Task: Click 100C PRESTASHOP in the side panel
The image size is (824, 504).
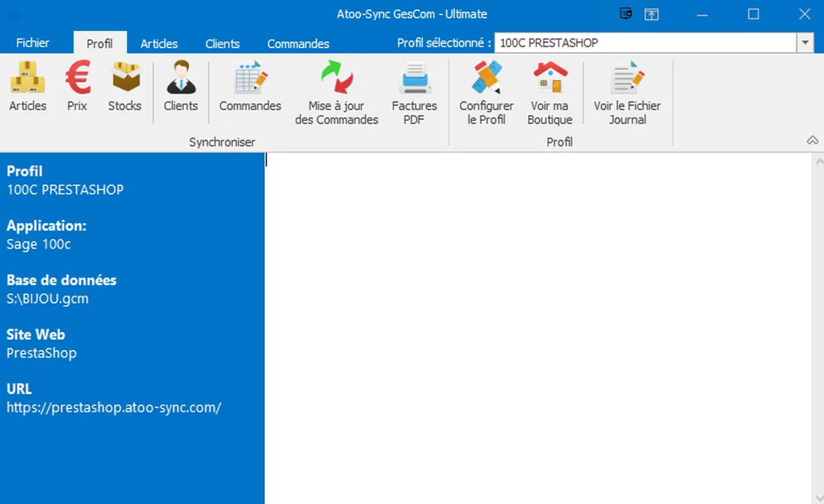Action: click(65, 190)
